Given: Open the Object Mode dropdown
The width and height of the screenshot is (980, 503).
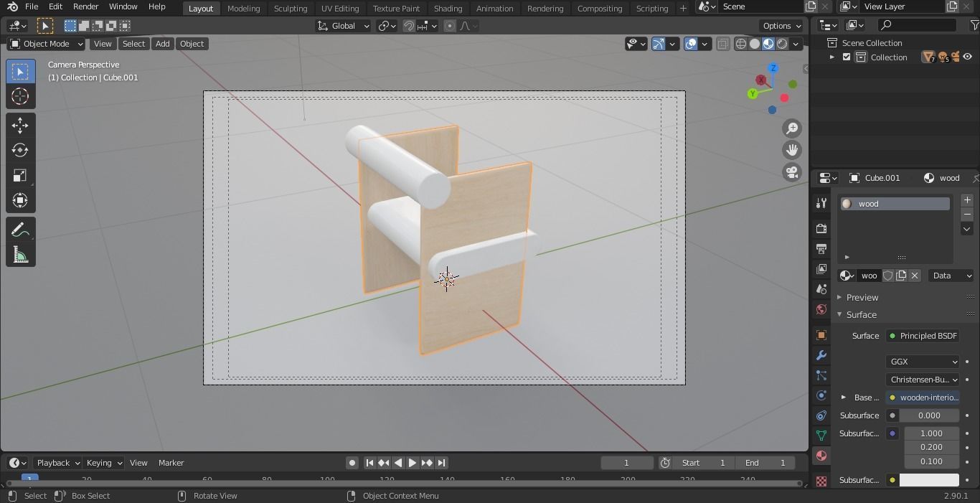Looking at the screenshot, I should [47, 44].
